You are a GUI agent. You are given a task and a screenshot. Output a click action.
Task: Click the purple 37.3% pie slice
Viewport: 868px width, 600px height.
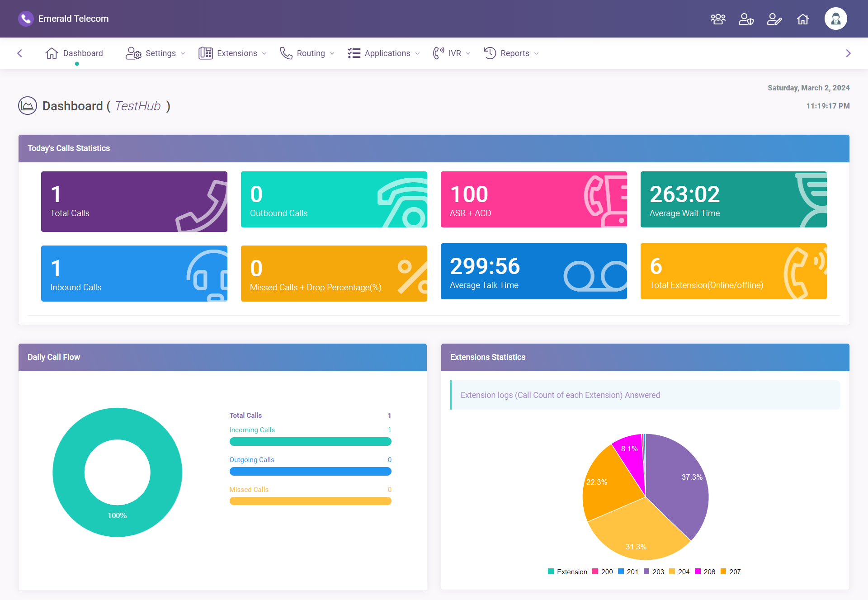678,488
